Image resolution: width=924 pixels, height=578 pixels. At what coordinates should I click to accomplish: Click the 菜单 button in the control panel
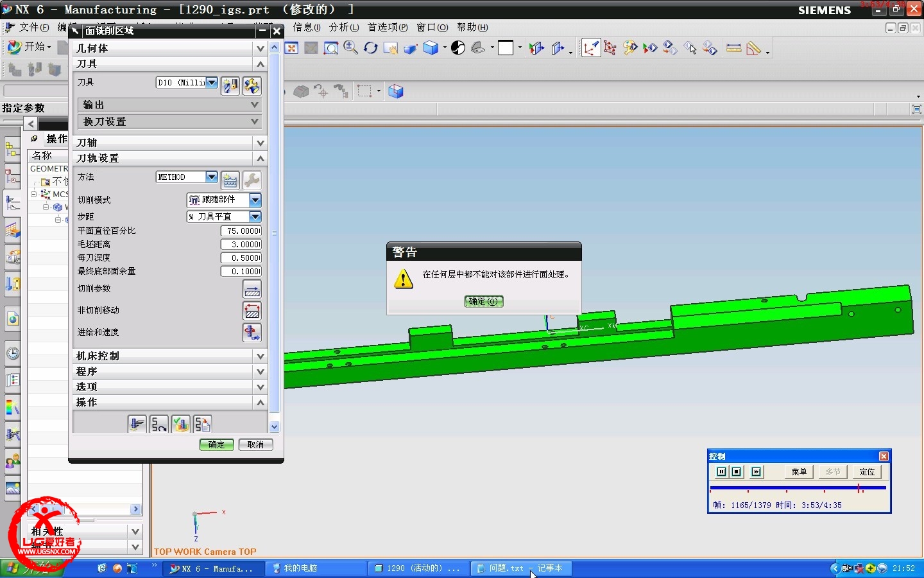click(x=799, y=472)
